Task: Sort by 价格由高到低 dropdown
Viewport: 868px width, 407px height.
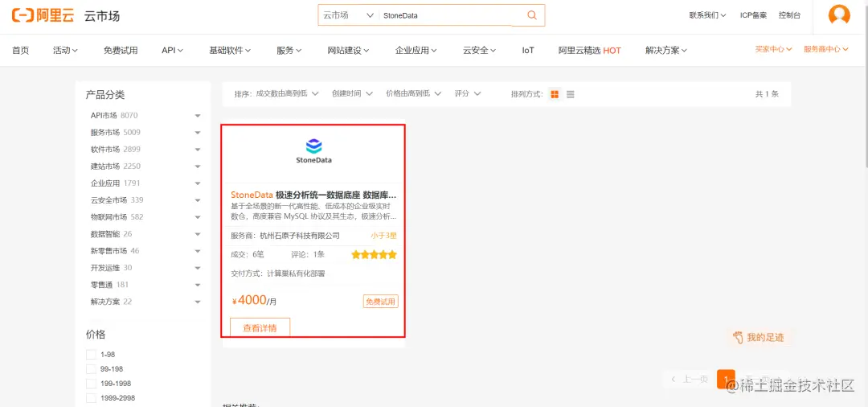Action: click(x=414, y=93)
